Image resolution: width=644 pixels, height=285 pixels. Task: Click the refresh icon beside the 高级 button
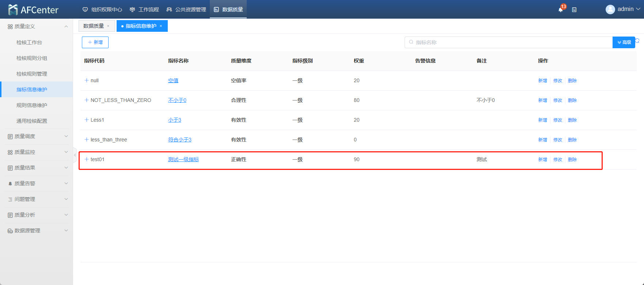coord(637,41)
